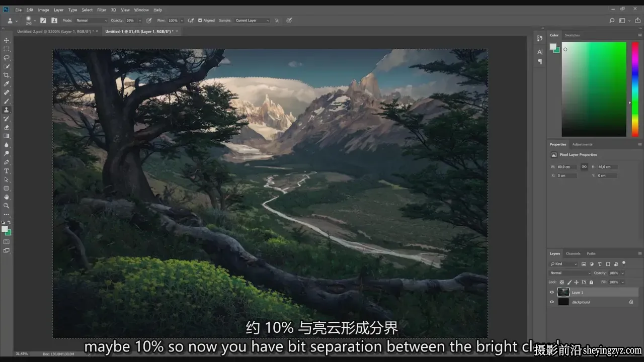
Task: Open the Clone Source panel icon
Action: (54, 21)
